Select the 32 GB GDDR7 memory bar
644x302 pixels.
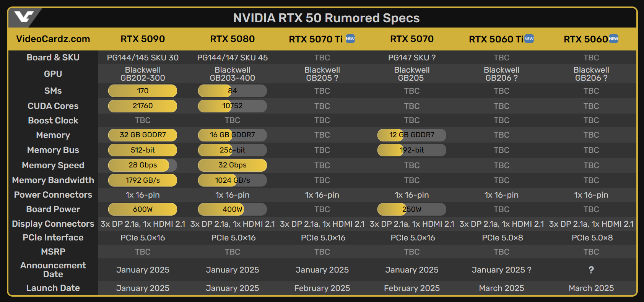pos(143,135)
